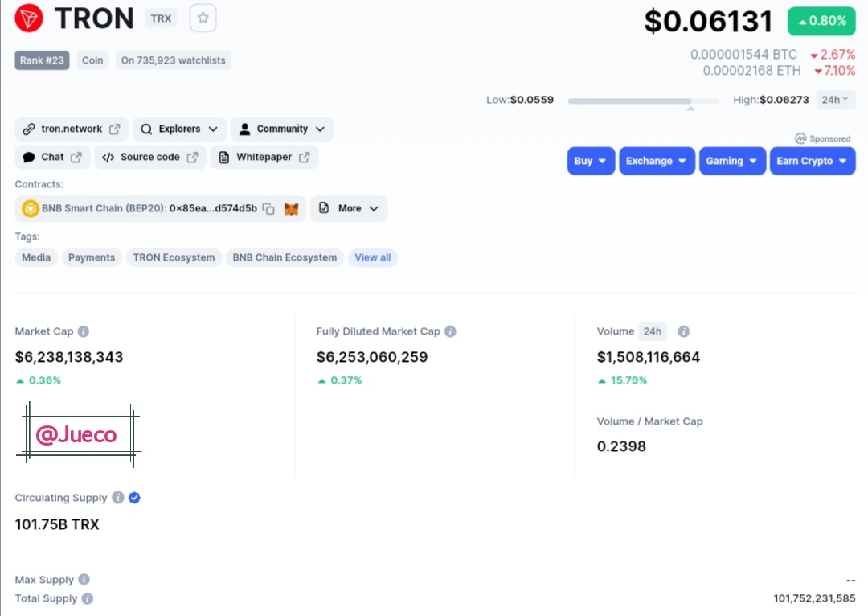Click the High $0.06273 value
The height and width of the screenshot is (616, 868).
[784, 100]
